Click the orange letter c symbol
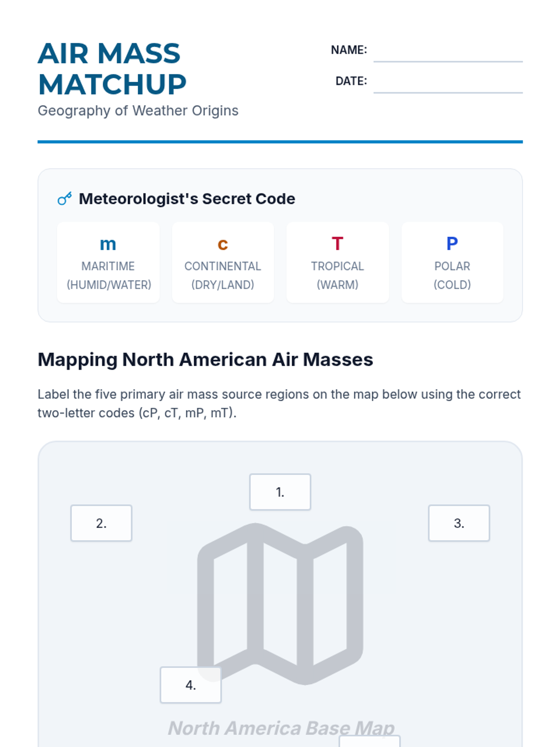Viewport: 560px width, 747px height. pyautogui.click(x=223, y=244)
